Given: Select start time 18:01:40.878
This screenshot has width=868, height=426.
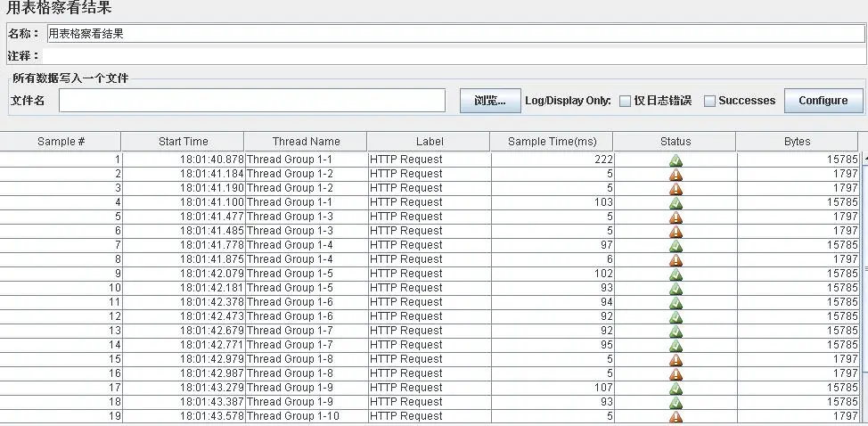Looking at the screenshot, I should pyautogui.click(x=184, y=160).
